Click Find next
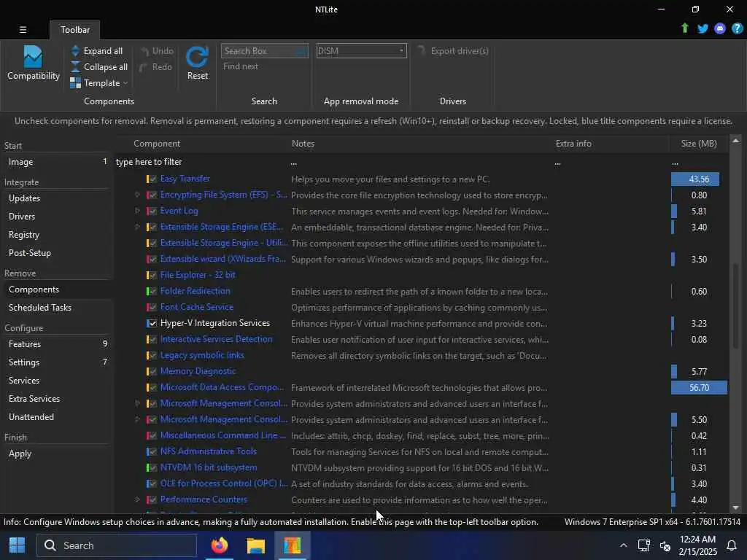The width and height of the screenshot is (747, 560). coord(241,66)
